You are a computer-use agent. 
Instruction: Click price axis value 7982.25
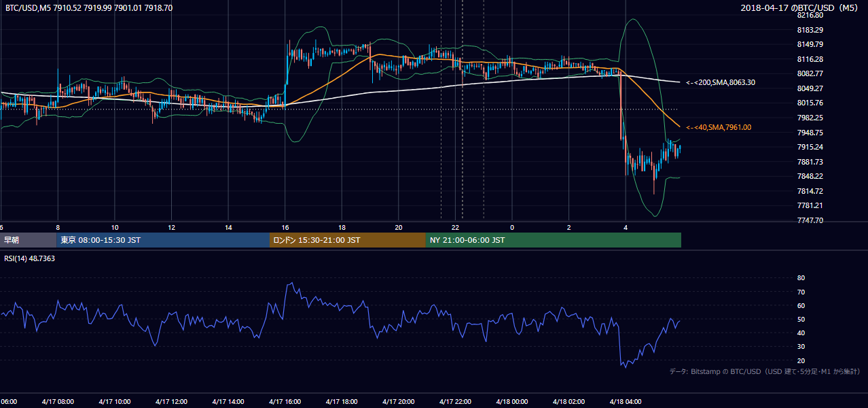tap(810, 118)
